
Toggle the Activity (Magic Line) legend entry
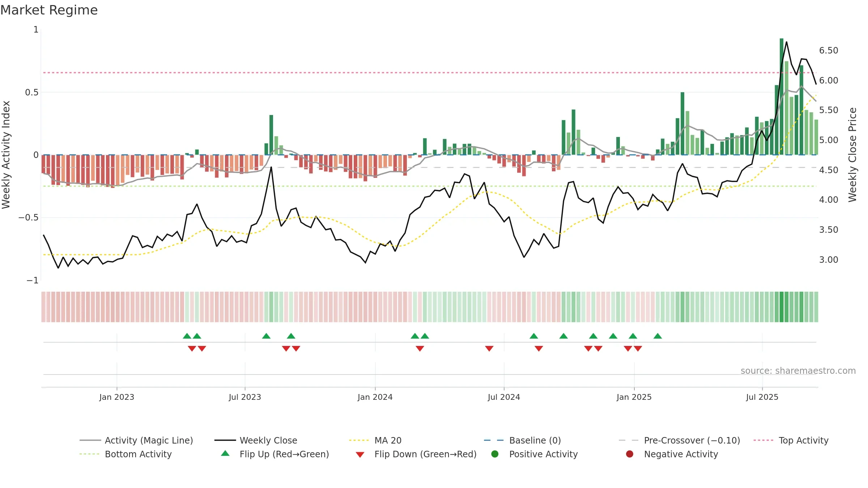pos(136,440)
